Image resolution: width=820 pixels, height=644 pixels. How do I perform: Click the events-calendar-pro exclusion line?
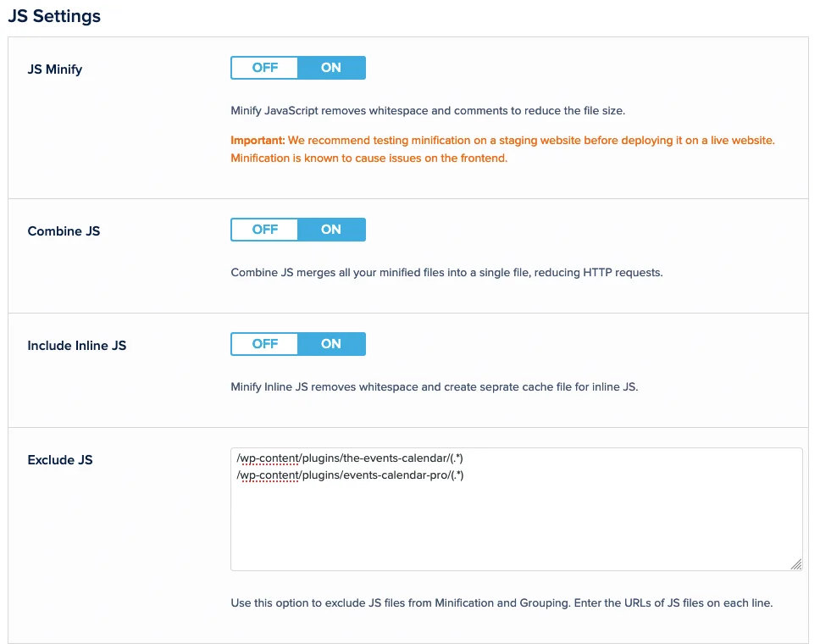350,475
